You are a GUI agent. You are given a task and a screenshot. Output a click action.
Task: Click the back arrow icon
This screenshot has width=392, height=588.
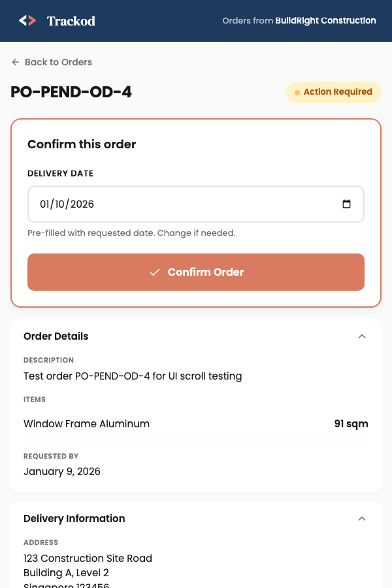(15, 62)
